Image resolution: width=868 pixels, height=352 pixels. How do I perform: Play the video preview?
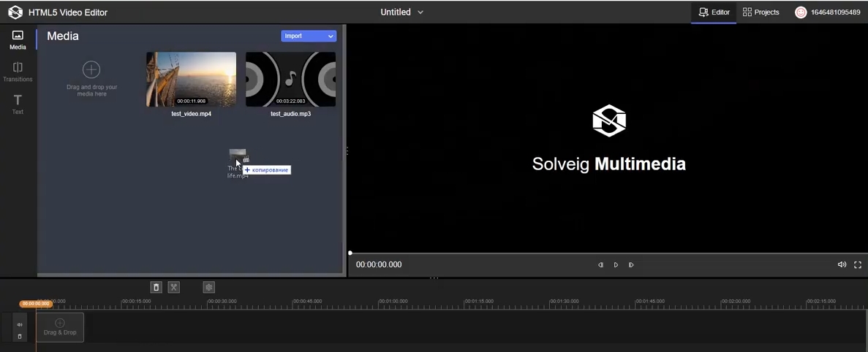point(616,264)
